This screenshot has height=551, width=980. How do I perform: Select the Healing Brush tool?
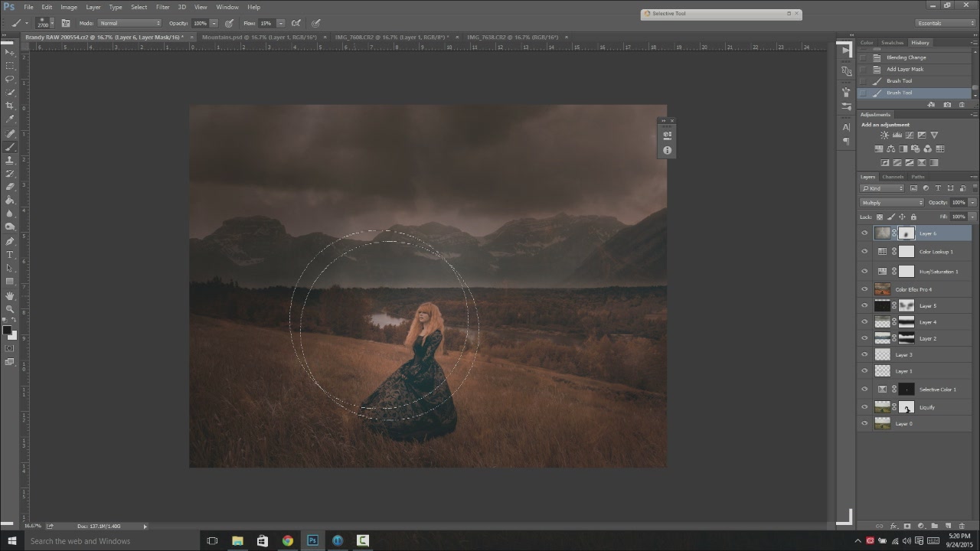click(10, 133)
